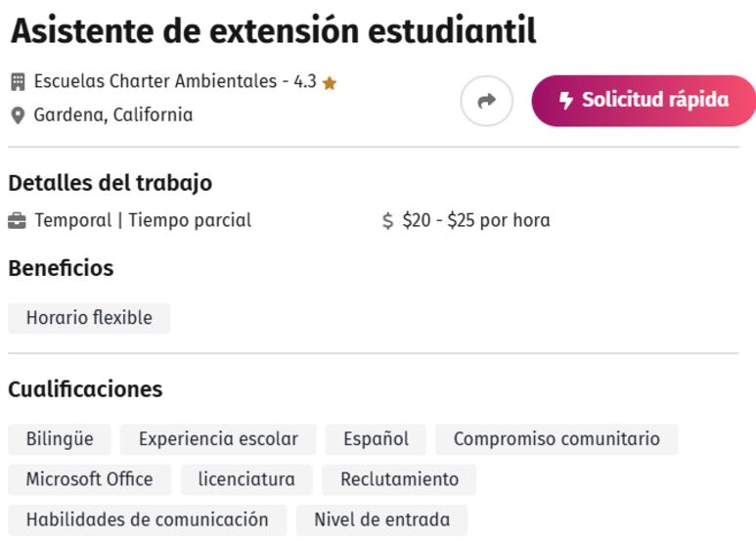The height and width of the screenshot is (545, 756).
Task: Click the location pin icon
Action: [18, 115]
